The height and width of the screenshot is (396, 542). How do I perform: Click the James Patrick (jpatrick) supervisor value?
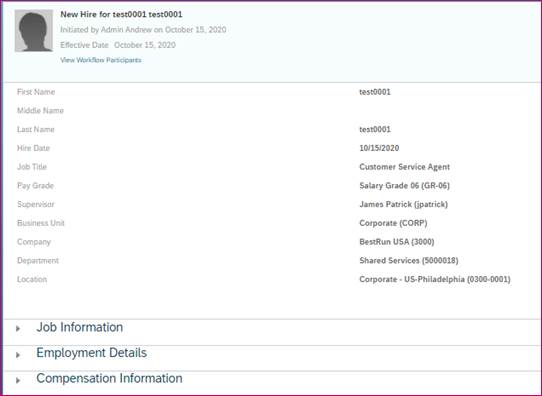[x=403, y=204]
